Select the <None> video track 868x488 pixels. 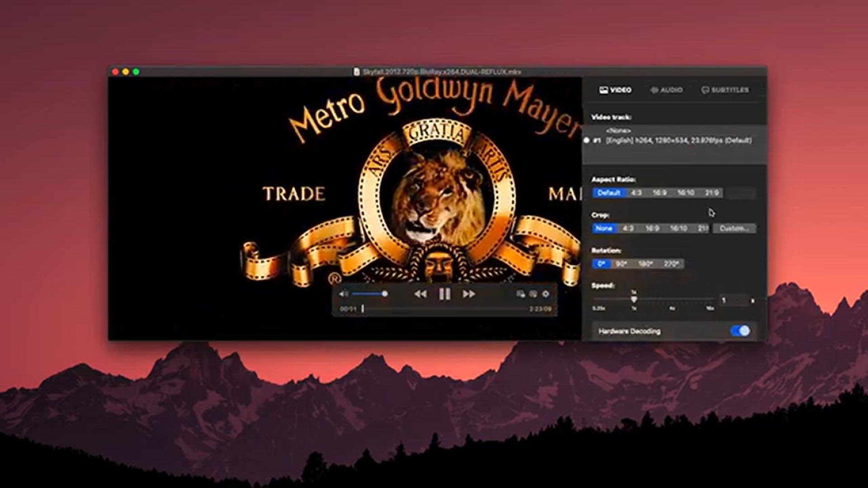point(618,131)
